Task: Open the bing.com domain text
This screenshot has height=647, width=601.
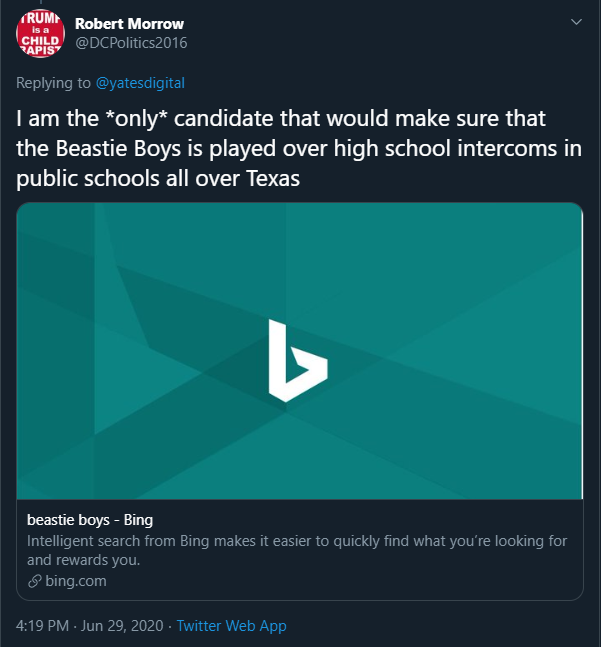Action: pos(76,581)
